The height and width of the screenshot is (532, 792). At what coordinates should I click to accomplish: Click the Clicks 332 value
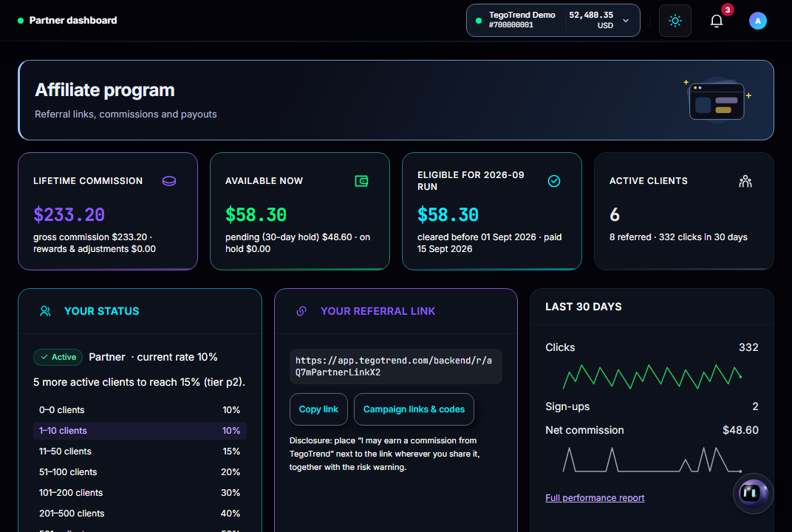click(x=748, y=347)
